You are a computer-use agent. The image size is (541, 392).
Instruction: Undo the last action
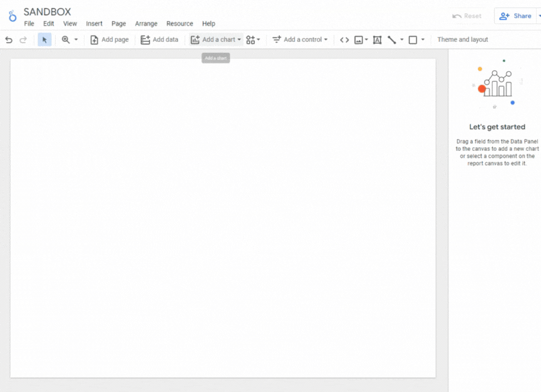point(9,40)
